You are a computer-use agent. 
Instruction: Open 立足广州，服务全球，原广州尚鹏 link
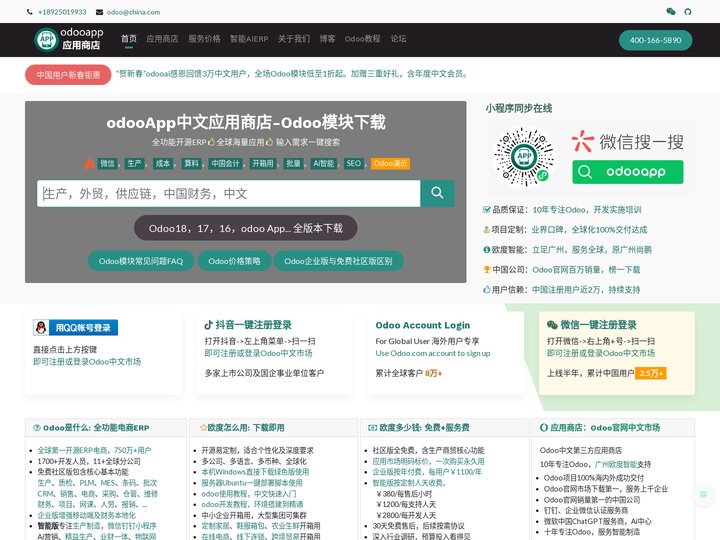[x=592, y=250]
